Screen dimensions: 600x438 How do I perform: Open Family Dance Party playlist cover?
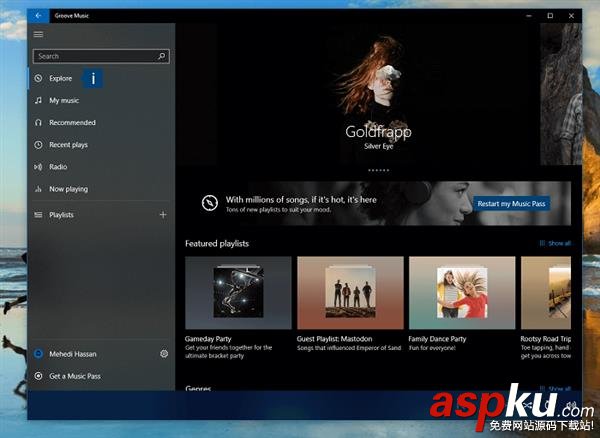[x=462, y=293]
